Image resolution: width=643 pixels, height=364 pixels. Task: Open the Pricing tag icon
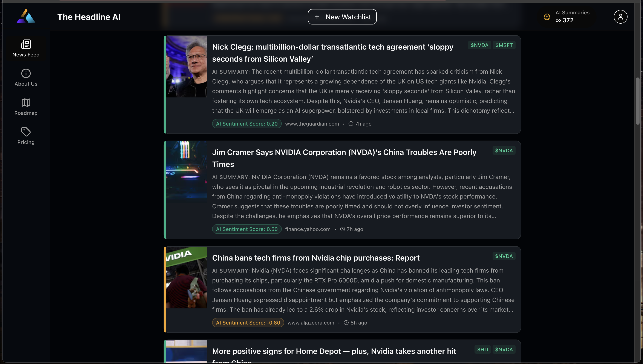pos(26,132)
